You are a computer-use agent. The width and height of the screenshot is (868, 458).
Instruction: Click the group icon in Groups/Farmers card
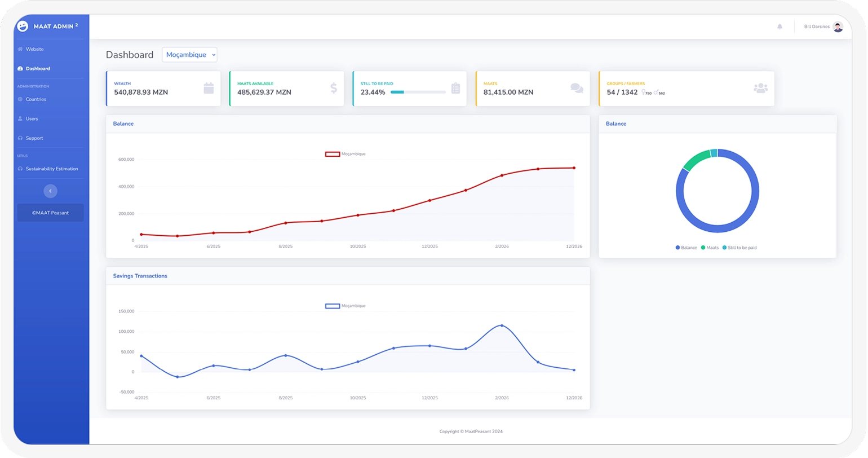point(760,88)
